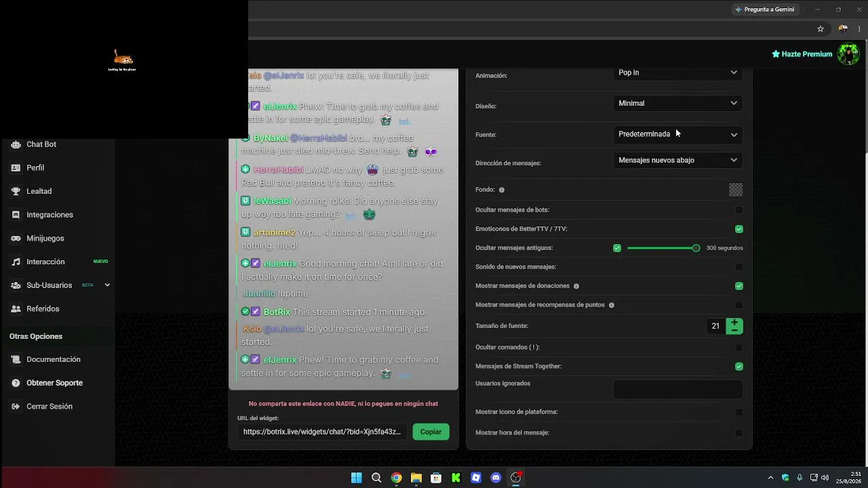Open Roblox from the taskbar
The height and width of the screenshot is (488, 868).
pyautogui.click(x=476, y=478)
